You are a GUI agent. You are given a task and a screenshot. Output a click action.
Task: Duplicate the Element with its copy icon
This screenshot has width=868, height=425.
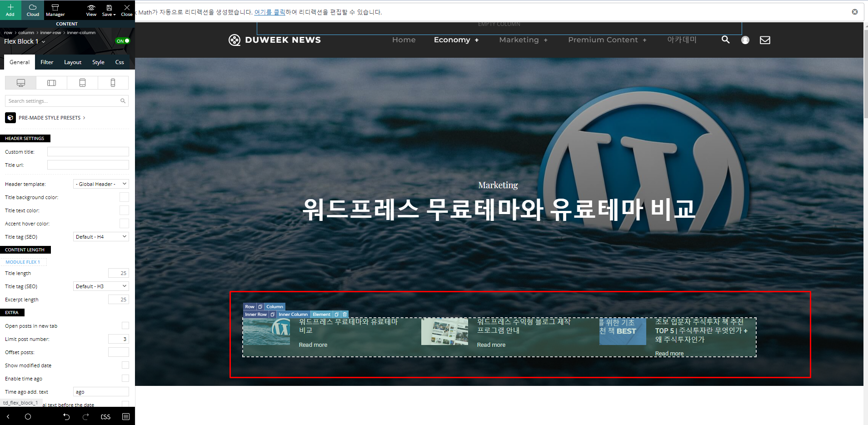336,315
